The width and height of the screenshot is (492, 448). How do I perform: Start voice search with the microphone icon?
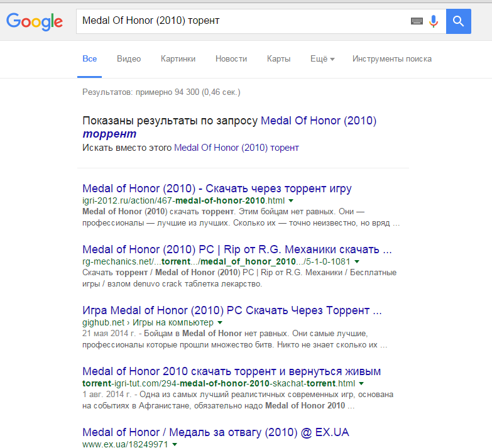click(434, 21)
